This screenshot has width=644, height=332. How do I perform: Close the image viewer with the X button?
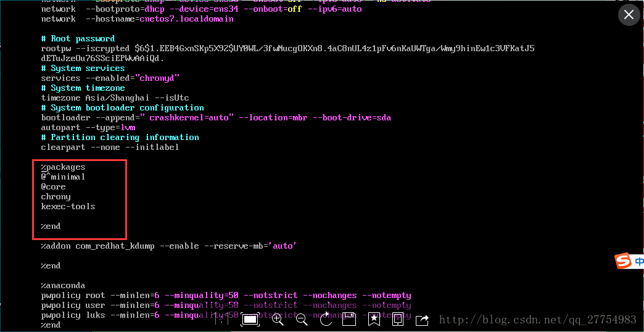(x=629, y=15)
